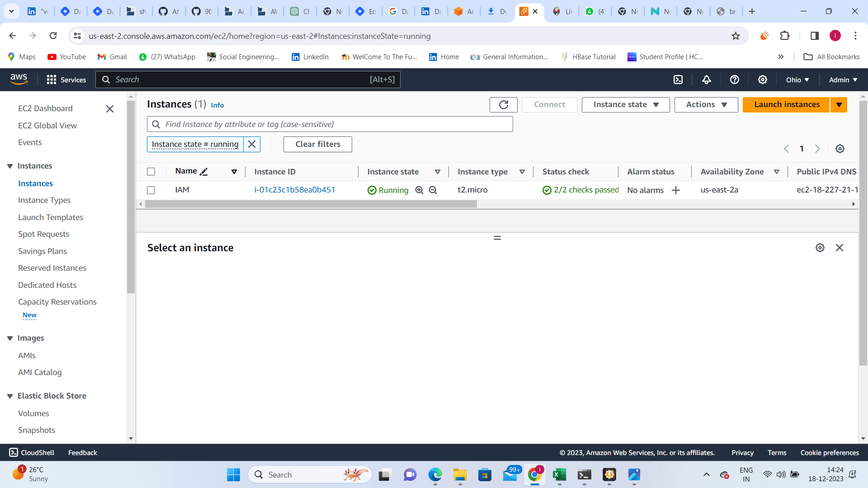Image resolution: width=868 pixels, height=488 pixels.
Task: Click the Launch instances button
Action: click(787, 104)
